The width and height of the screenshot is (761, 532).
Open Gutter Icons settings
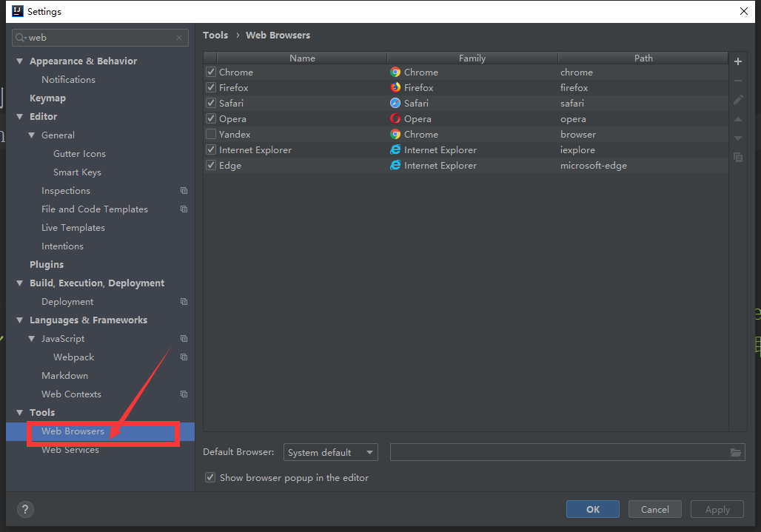(x=80, y=154)
